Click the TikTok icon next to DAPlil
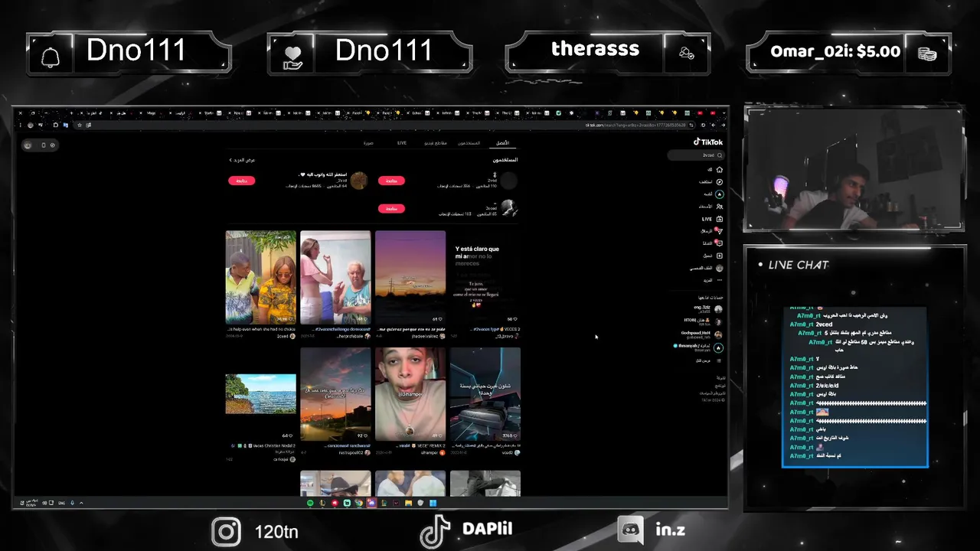The width and height of the screenshot is (980, 551). coord(436,532)
